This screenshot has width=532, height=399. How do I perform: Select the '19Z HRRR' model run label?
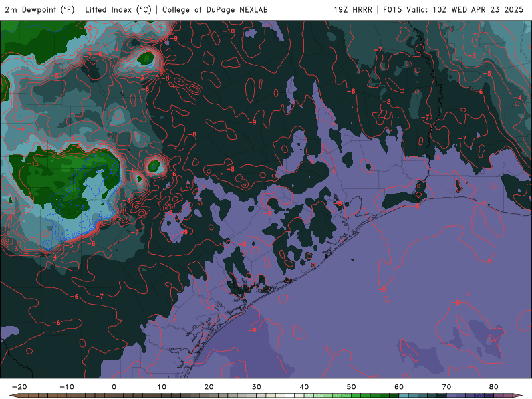[353, 10]
